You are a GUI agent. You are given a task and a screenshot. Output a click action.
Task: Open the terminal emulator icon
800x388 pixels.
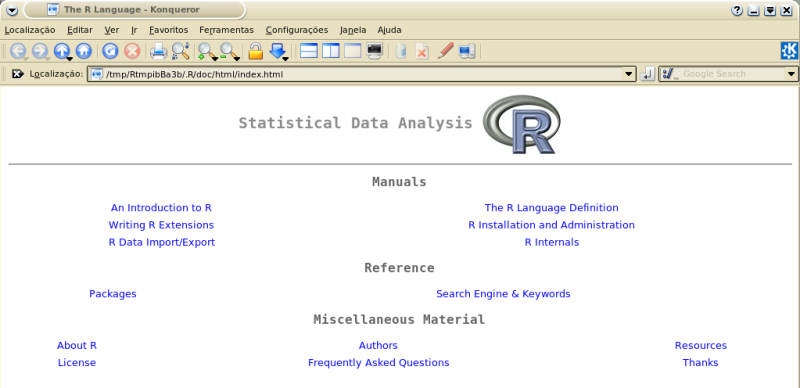click(374, 51)
